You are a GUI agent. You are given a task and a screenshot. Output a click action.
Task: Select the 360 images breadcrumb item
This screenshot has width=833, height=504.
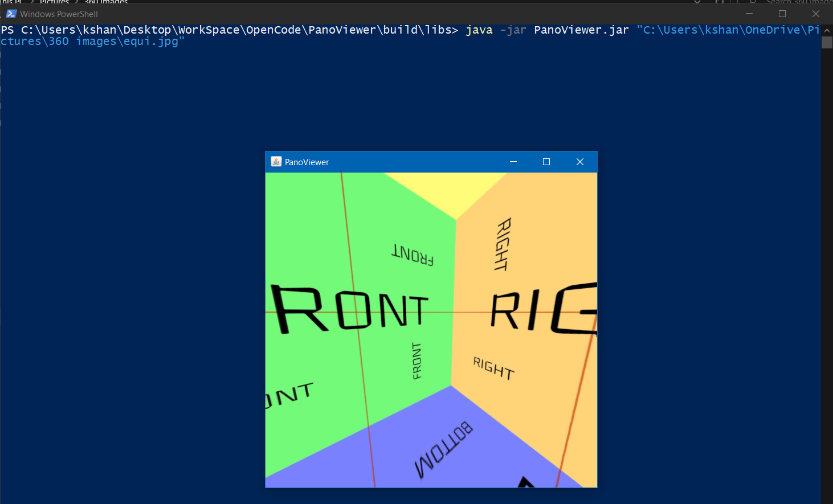click(106, 2)
